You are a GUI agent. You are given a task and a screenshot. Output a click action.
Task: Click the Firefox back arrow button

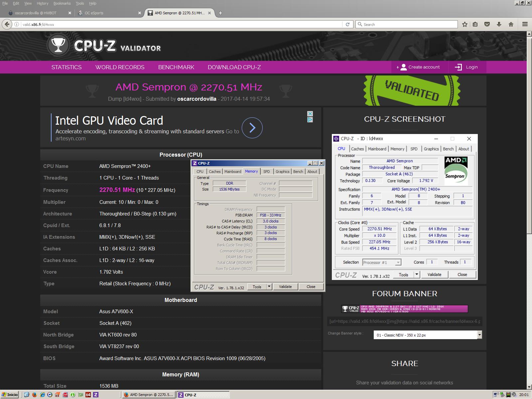point(7,24)
